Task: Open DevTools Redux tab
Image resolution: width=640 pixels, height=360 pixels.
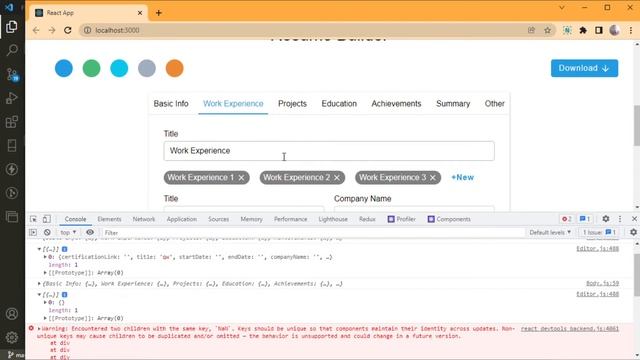Action: click(x=367, y=219)
